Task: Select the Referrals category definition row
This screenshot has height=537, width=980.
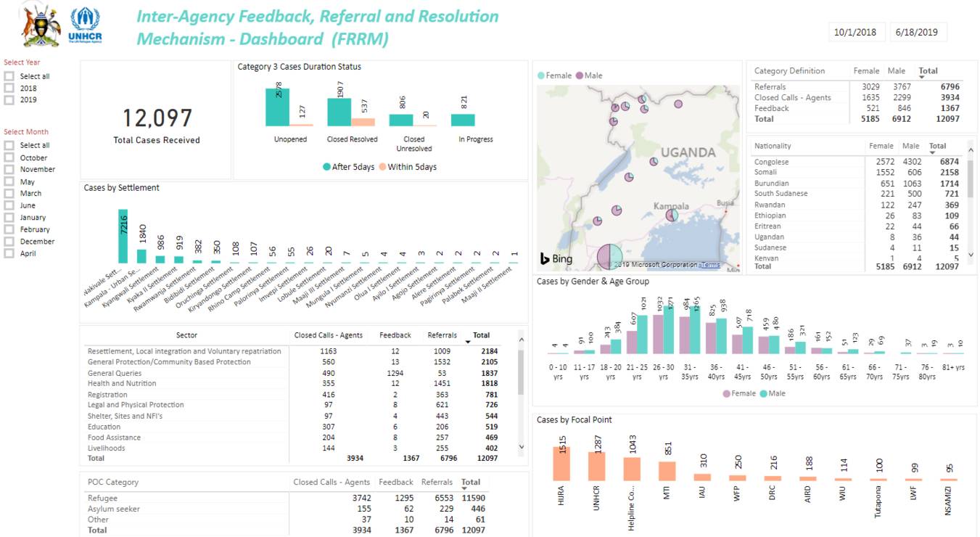Action: pyautogui.click(x=856, y=87)
